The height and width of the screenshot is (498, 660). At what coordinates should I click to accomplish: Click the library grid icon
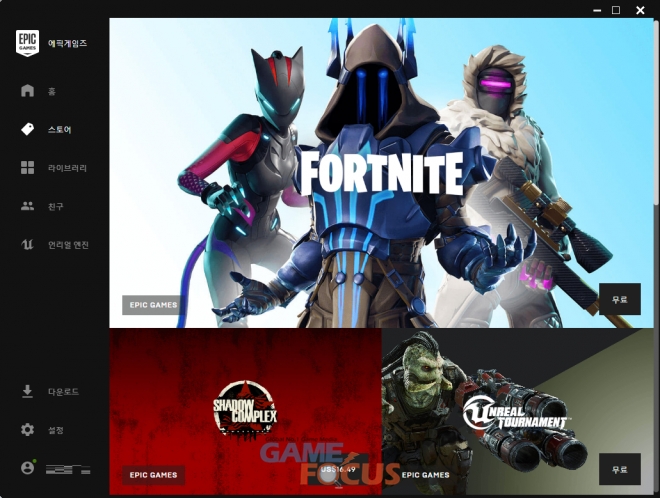[x=27, y=167]
